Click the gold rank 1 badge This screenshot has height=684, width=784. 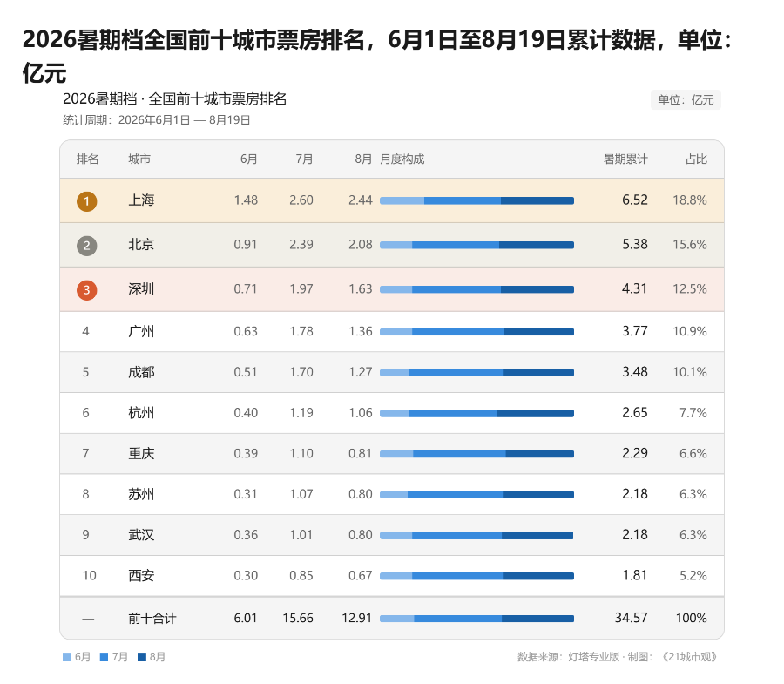point(86,201)
